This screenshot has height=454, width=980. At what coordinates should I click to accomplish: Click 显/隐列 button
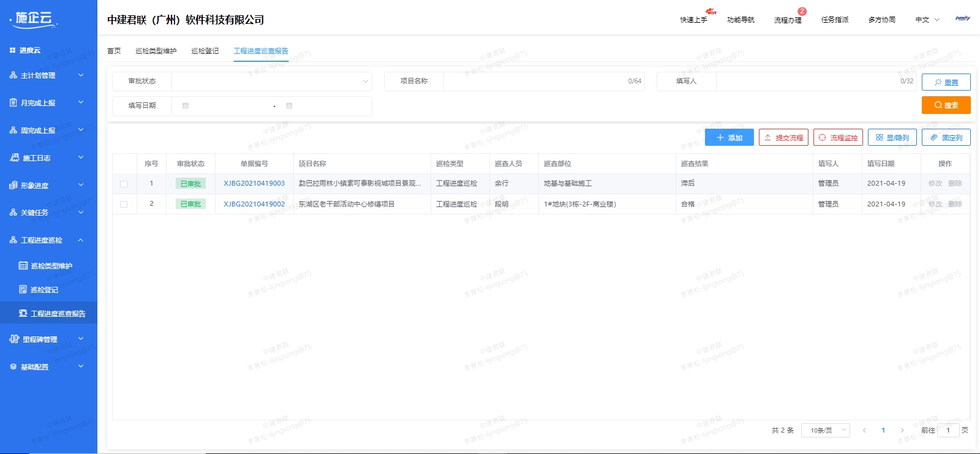pos(892,138)
